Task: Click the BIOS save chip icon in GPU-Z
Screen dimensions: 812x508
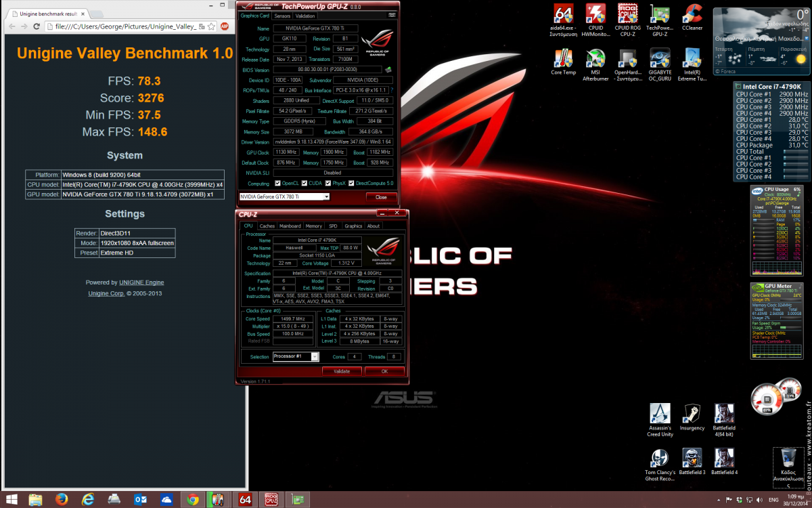Action: tap(388, 69)
